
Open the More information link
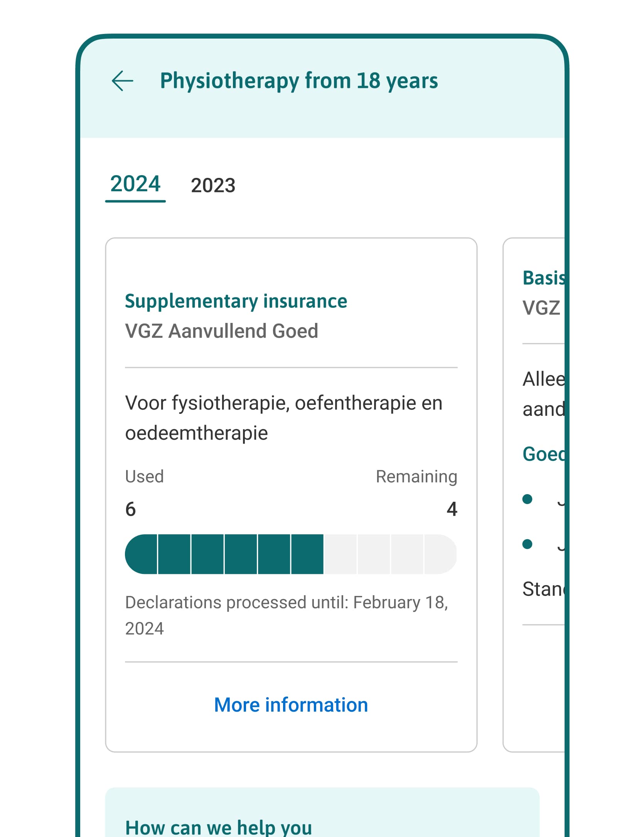point(291,705)
